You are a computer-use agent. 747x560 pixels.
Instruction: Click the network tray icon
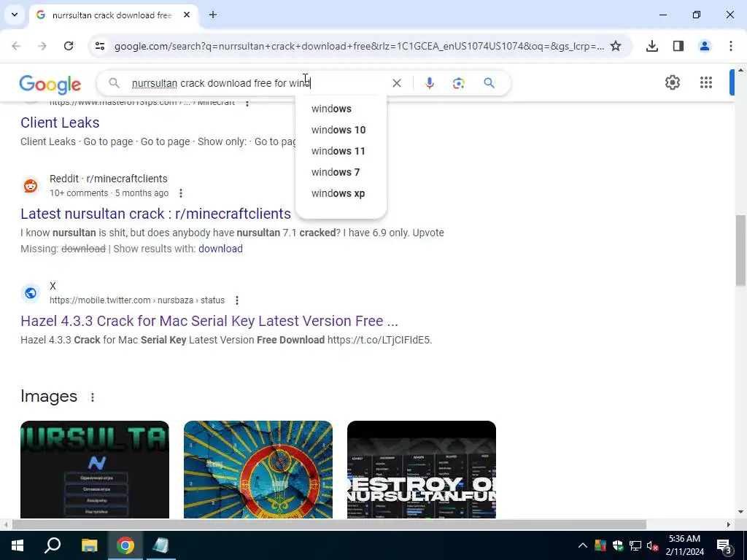point(635,545)
